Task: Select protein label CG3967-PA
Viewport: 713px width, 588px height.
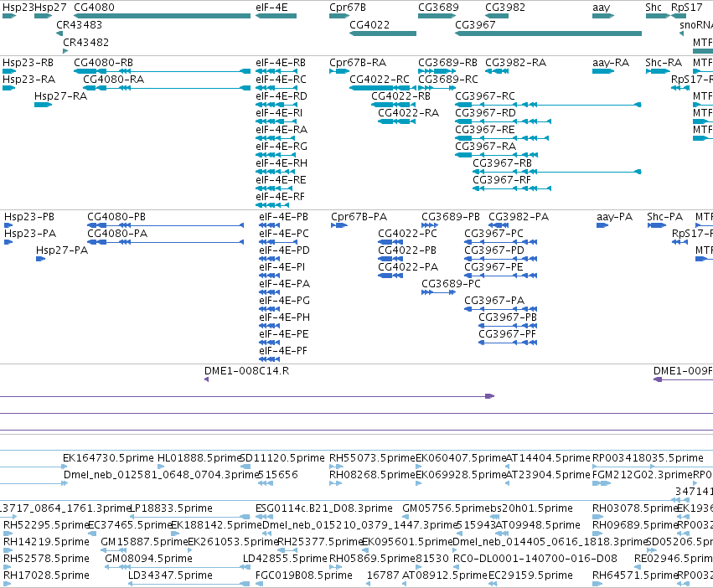Action: (494, 300)
